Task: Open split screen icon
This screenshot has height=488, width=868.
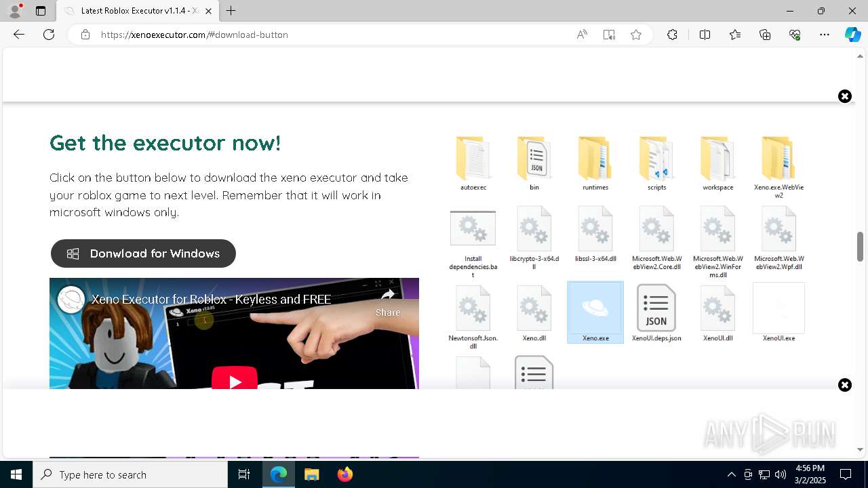Action: (x=705, y=35)
